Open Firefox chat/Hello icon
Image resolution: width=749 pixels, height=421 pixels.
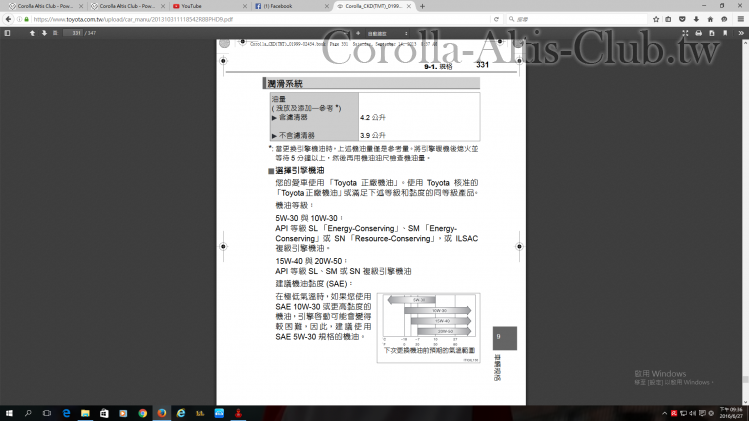[x=724, y=19]
